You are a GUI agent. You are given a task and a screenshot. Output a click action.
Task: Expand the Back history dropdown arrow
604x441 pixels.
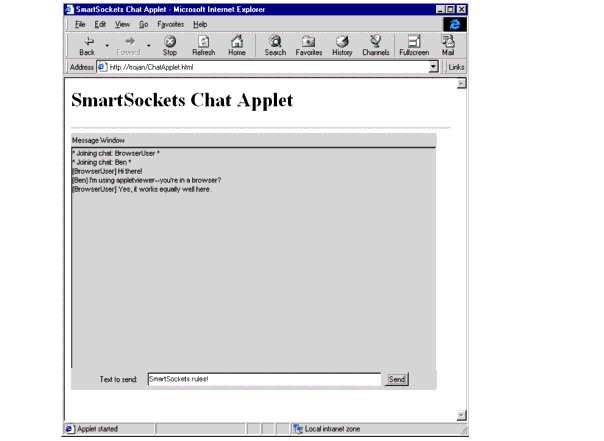[x=107, y=46]
